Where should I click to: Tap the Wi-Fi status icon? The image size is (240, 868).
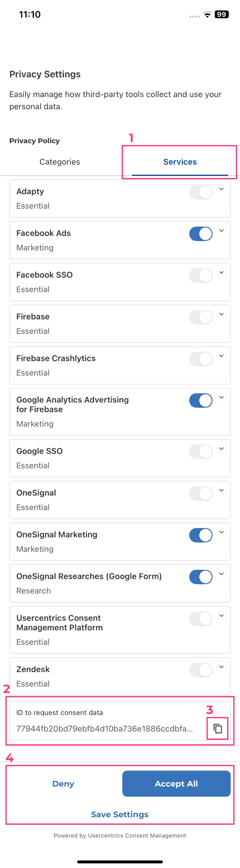pyautogui.click(x=207, y=14)
